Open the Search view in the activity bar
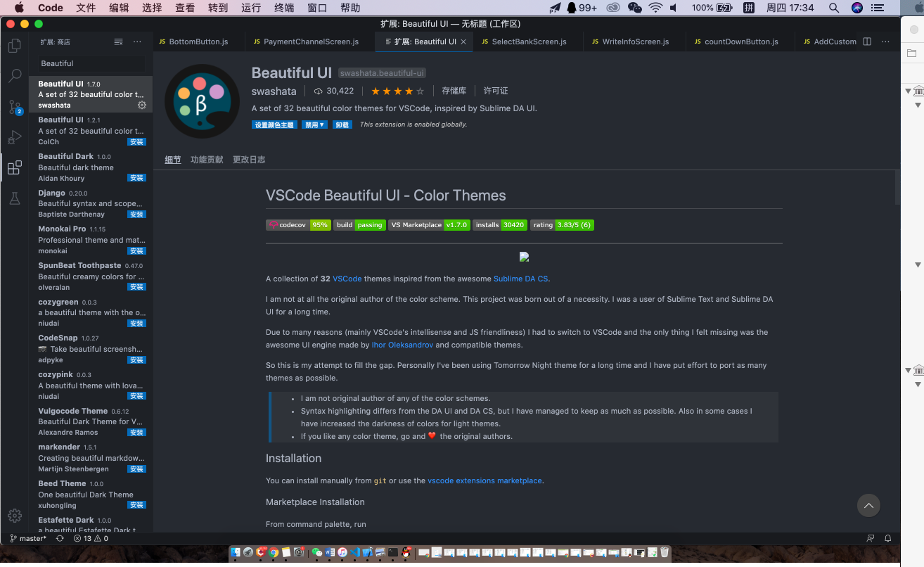The width and height of the screenshot is (924, 567). point(14,77)
